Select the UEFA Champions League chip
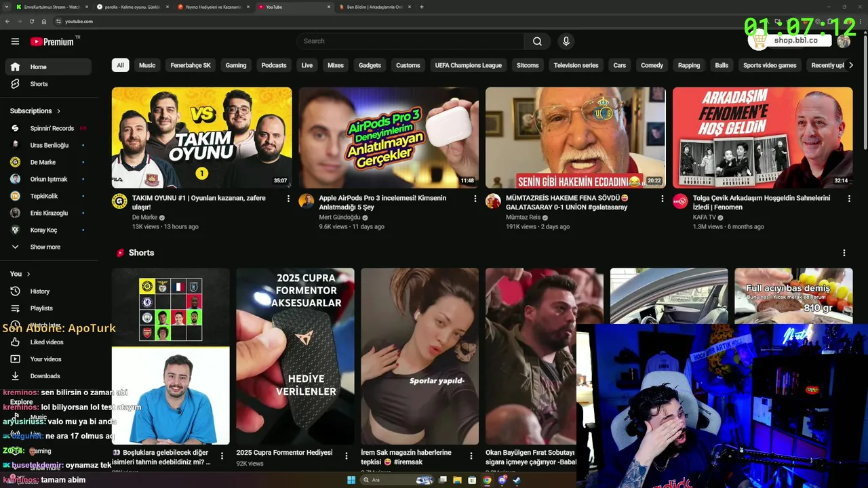Image resolution: width=868 pixels, height=488 pixels. 469,65
